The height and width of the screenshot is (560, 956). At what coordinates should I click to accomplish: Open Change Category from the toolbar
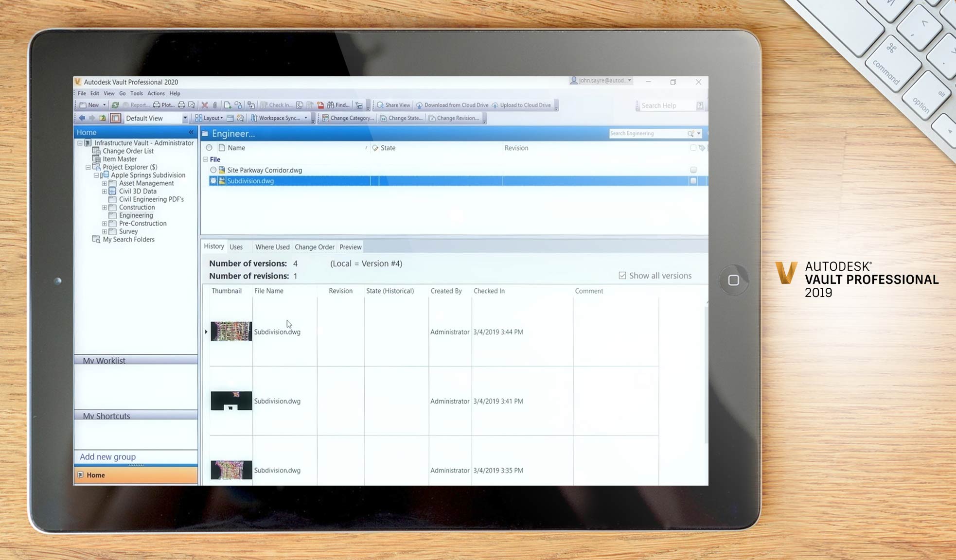[348, 118]
